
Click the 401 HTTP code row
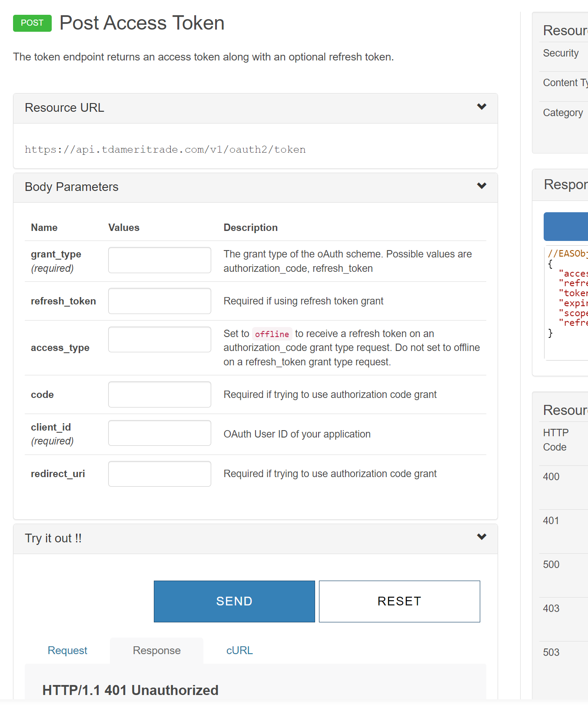pyautogui.click(x=563, y=531)
